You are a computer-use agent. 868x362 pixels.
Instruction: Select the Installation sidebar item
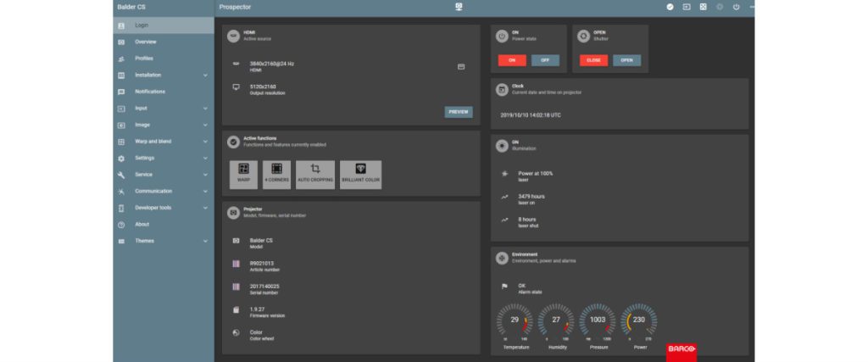pos(164,75)
